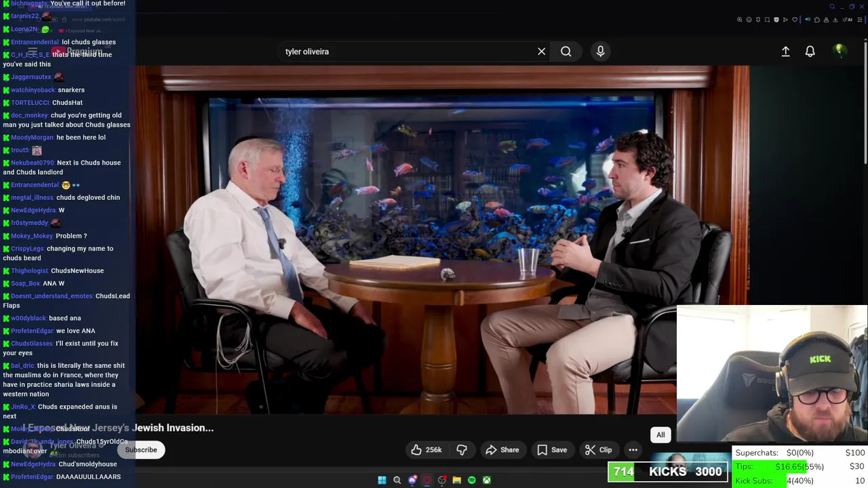Activate voice search microphone icon

pyautogui.click(x=600, y=52)
